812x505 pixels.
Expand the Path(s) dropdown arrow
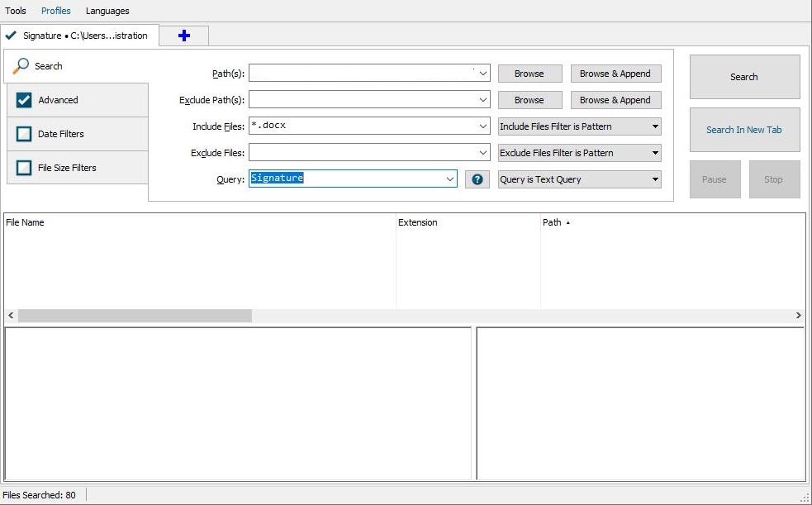482,74
